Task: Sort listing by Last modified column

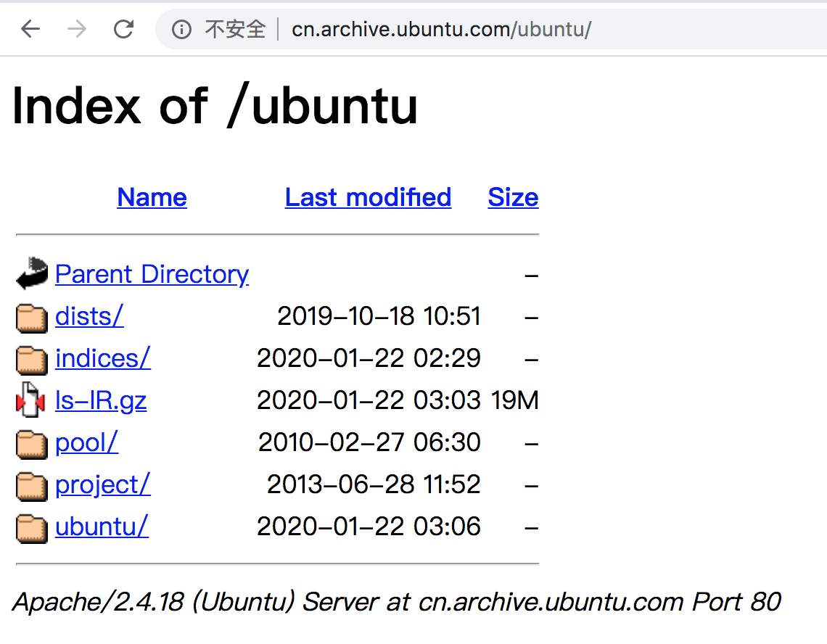Action: click(x=368, y=197)
